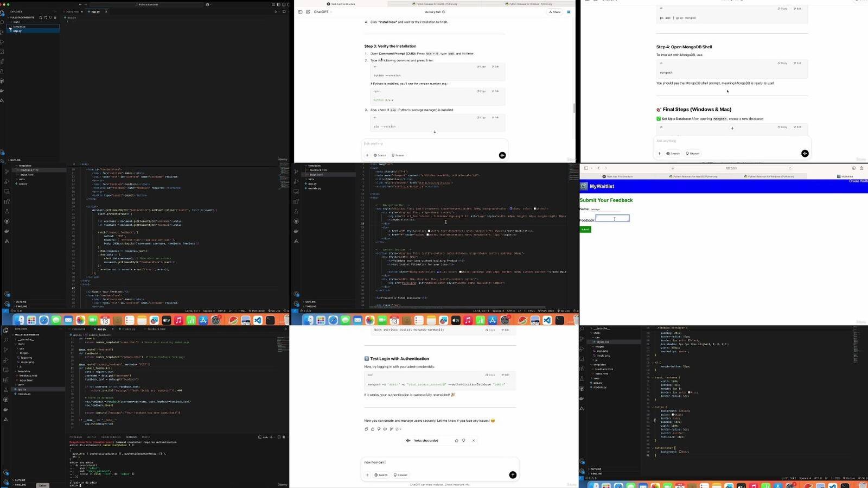This screenshot has width=868, height=488.
Task: Open Search view in VS Code window with terminal
Action: [6, 340]
